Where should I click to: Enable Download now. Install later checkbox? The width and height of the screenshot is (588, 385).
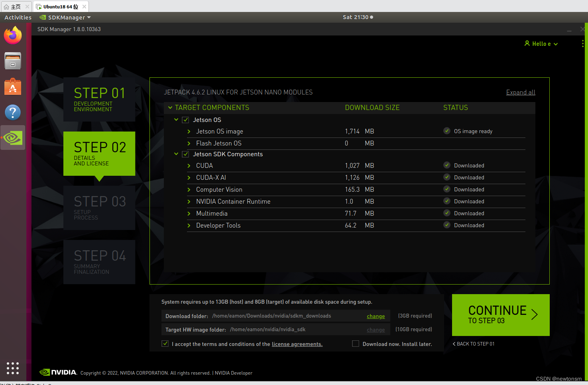tap(356, 344)
